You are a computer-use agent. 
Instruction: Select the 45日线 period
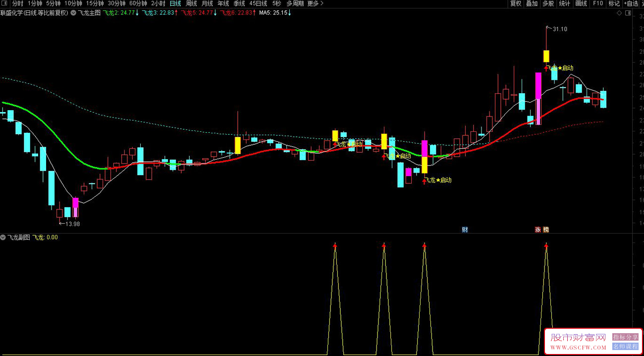coord(258,3)
